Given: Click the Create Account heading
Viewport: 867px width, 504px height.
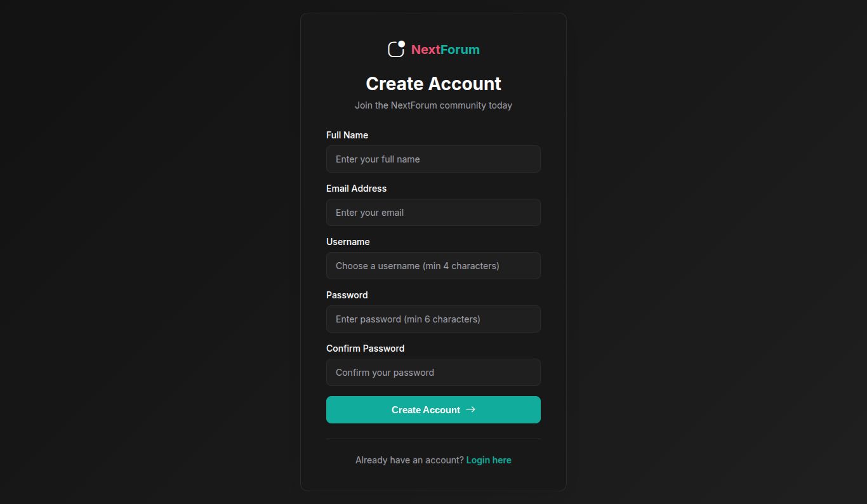Looking at the screenshot, I should (x=433, y=84).
